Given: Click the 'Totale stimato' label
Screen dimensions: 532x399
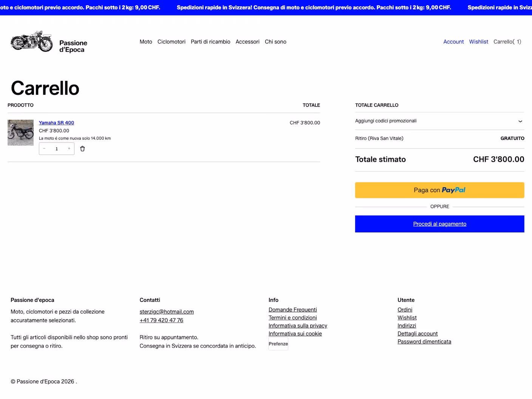Looking at the screenshot, I should [x=380, y=159].
